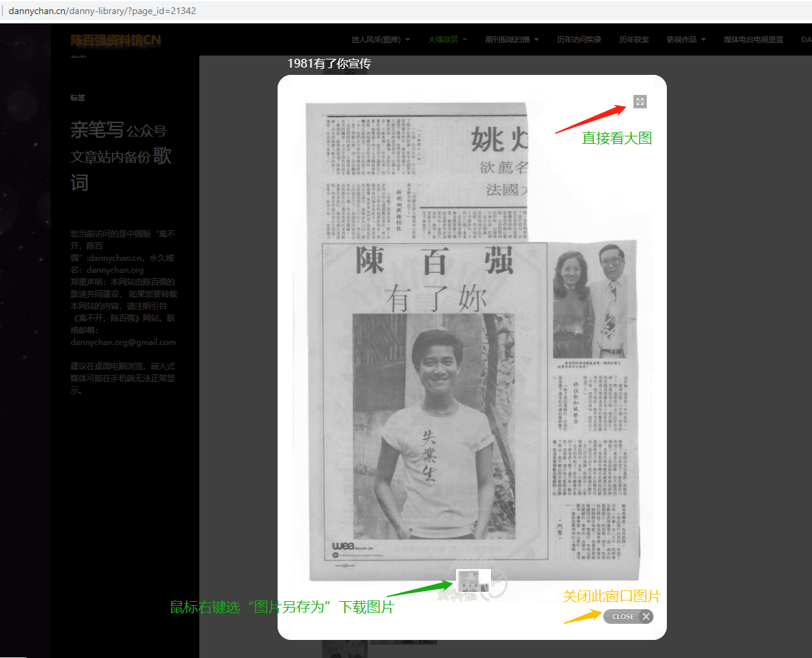
Task: Click the 标签 sidebar heading
Action: click(78, 98)
